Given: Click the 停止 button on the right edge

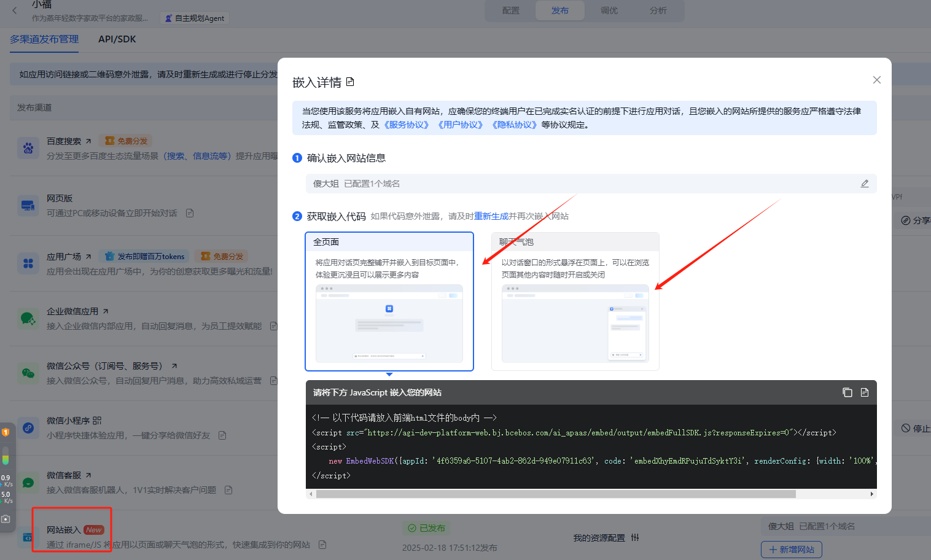Looking at the screenshot, I should point(916,429).
